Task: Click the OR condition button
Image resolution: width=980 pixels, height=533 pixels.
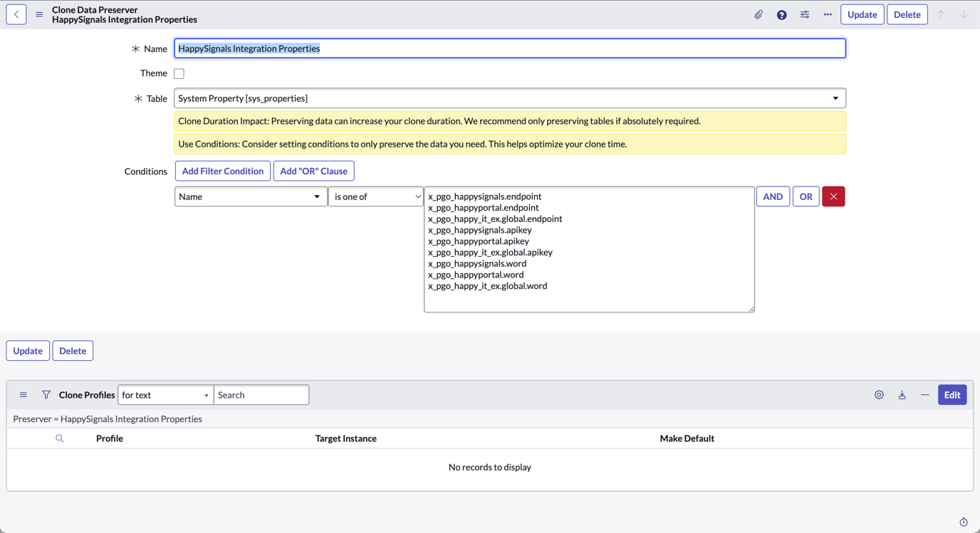Action: tap(806, 196)
